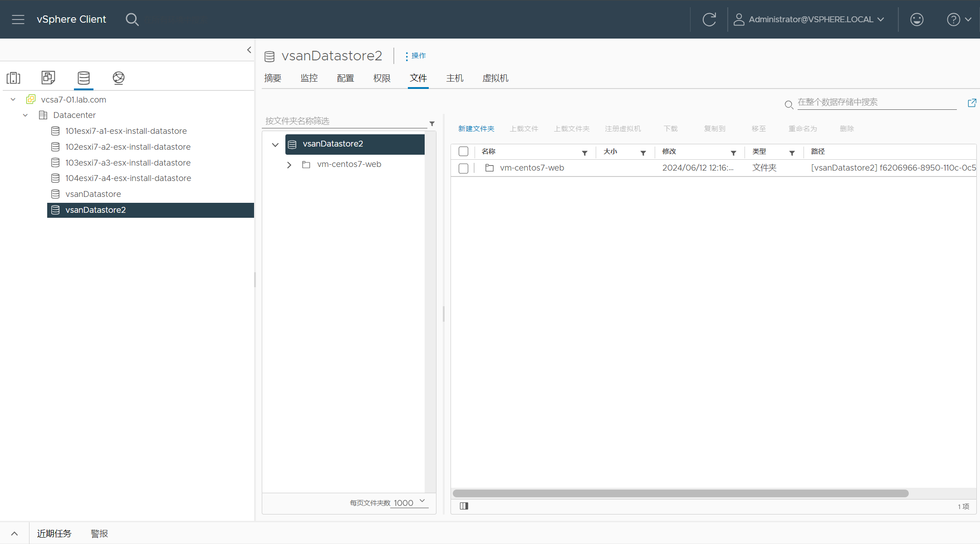Click folder icon of vm-centos7-web in file list
The image size is (980, 544).
490,168
